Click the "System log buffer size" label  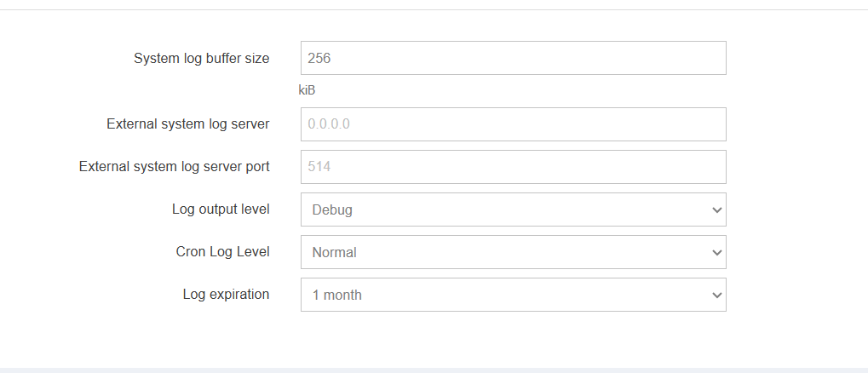[201, 59]
